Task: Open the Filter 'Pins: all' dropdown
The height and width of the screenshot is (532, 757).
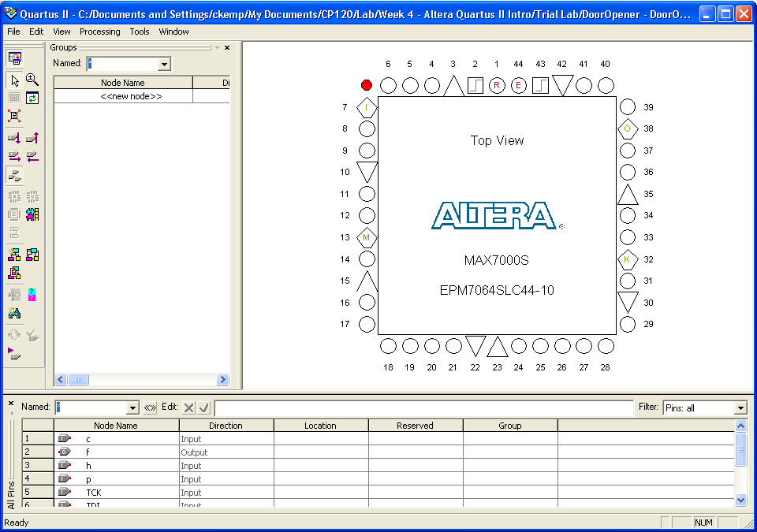Action: pyautogui.click(x=740, y=408)
